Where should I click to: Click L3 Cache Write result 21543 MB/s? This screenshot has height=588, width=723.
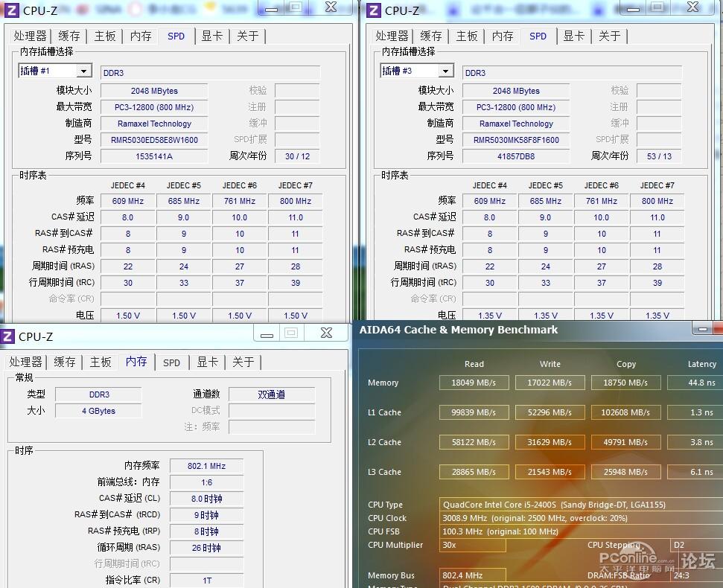click(x=550, y=472)
